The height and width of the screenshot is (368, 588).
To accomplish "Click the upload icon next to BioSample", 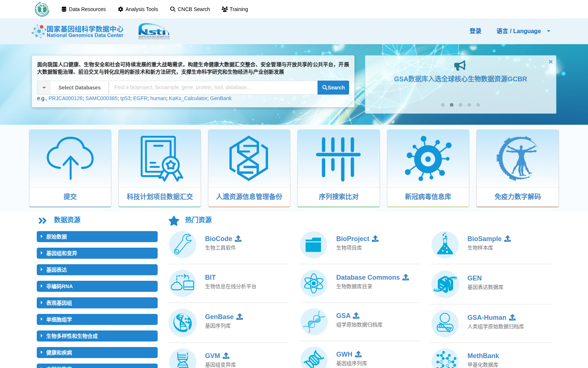I will pos(508,238).
